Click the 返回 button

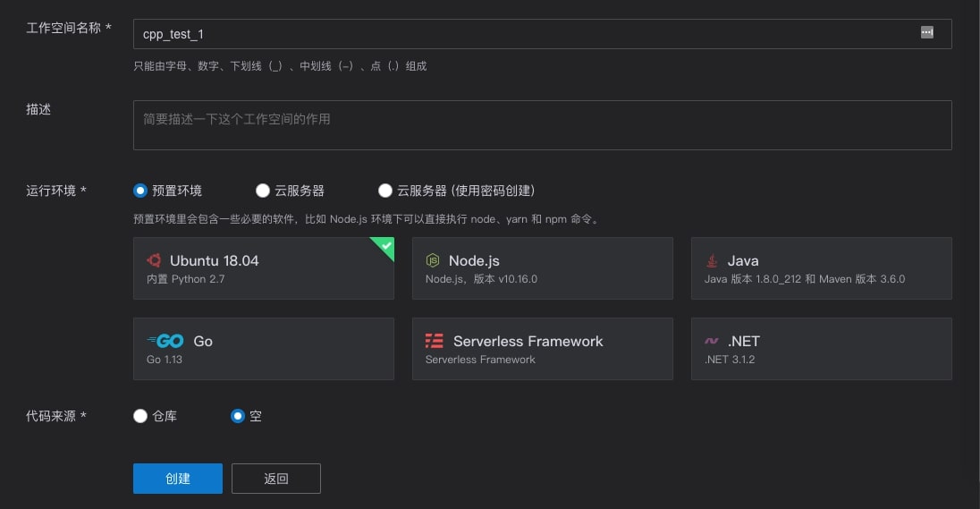tap(275, 479)
